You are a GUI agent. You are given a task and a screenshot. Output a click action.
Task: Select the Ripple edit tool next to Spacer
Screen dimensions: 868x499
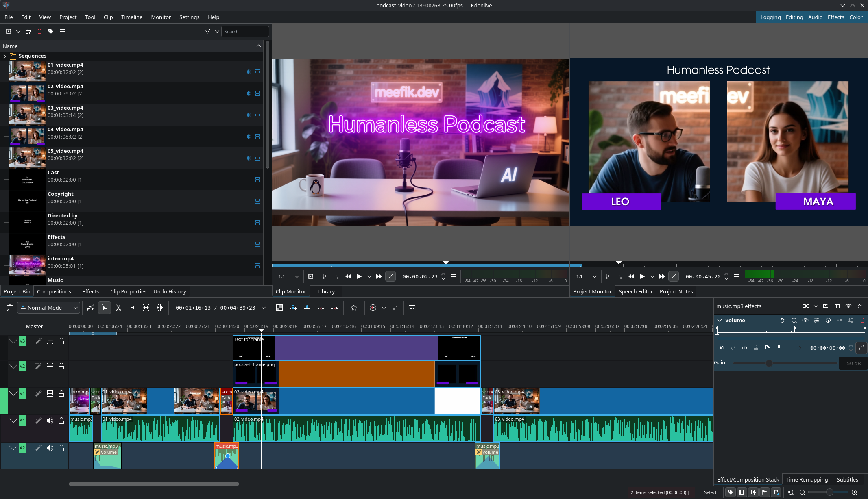(x=146, y=308)
